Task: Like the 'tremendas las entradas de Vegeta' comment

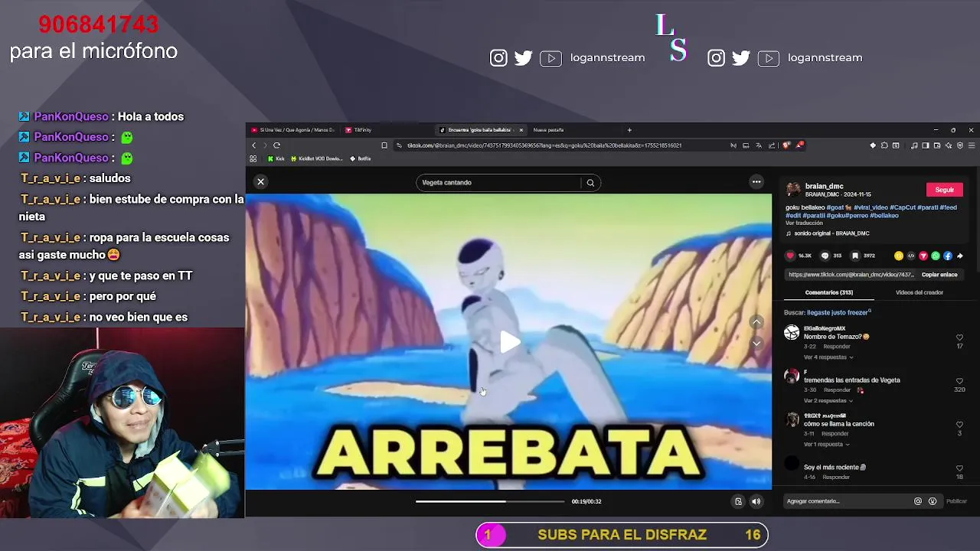Action: pyautogui.click(x=959, y=381)
